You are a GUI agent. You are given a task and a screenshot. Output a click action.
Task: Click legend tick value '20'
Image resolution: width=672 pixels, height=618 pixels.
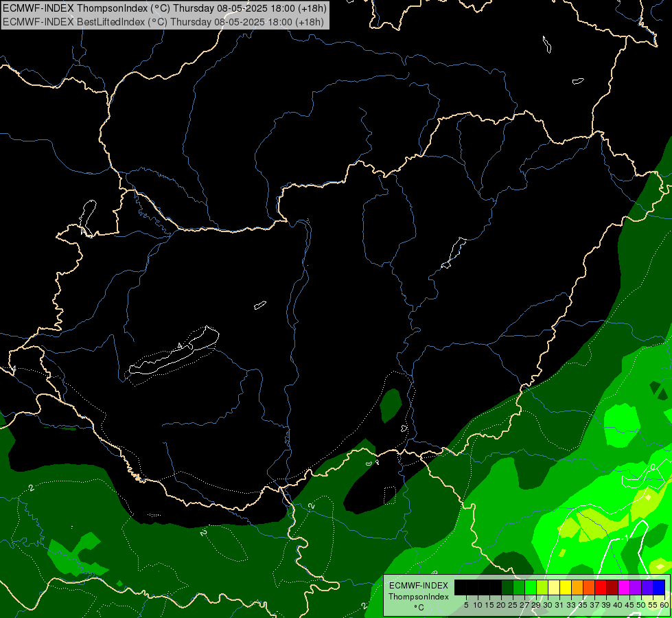(x=502, y=605)
